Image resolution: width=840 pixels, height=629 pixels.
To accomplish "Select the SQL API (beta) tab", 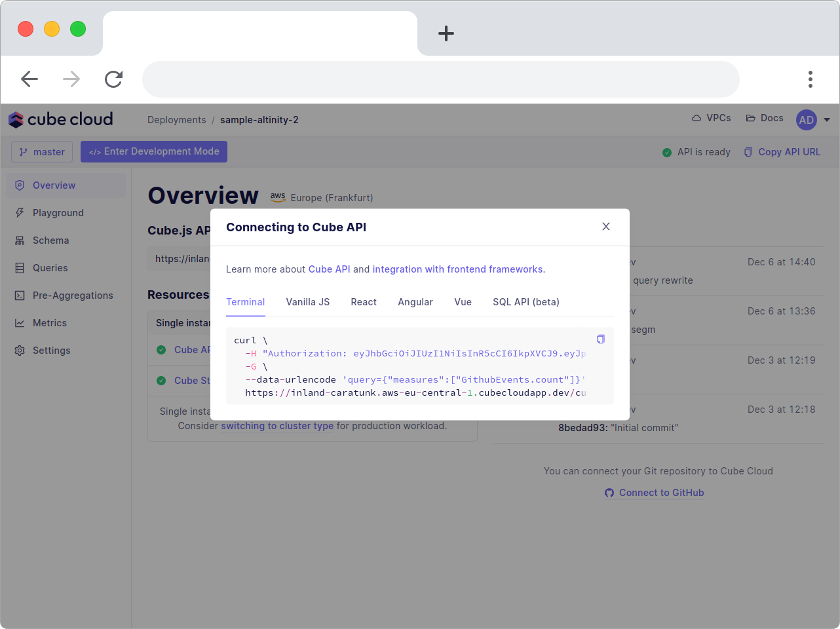I will tap(526, 302).
